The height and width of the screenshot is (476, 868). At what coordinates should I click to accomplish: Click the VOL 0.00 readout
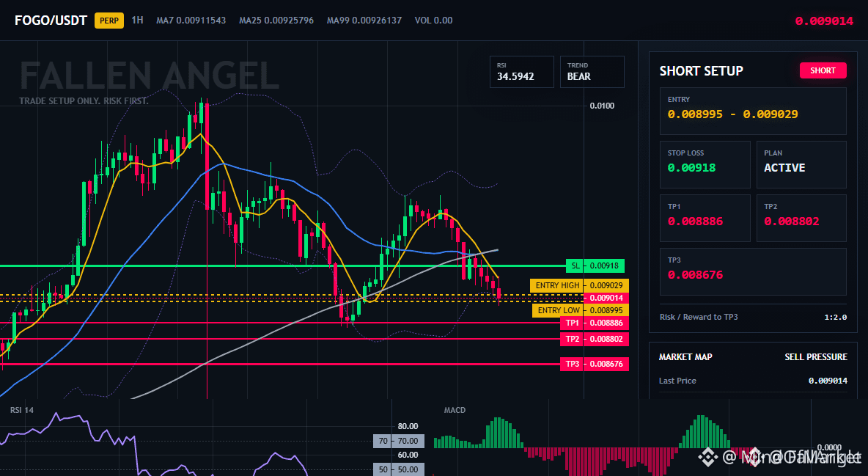tap(433, 21)
